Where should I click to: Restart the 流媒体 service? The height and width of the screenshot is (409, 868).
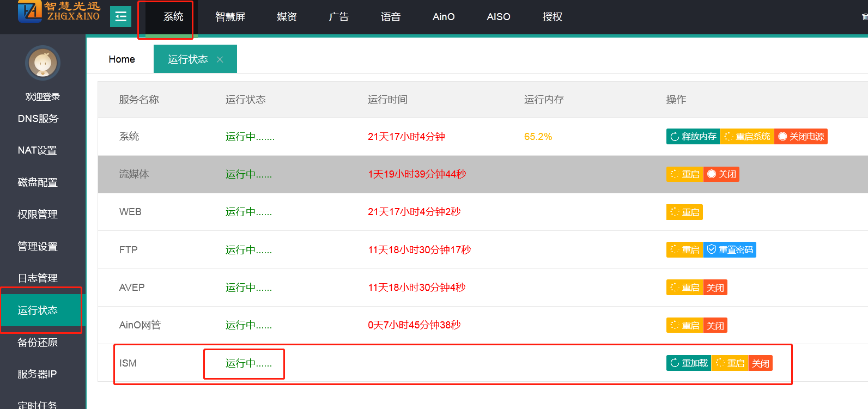(x=684, y=174)
